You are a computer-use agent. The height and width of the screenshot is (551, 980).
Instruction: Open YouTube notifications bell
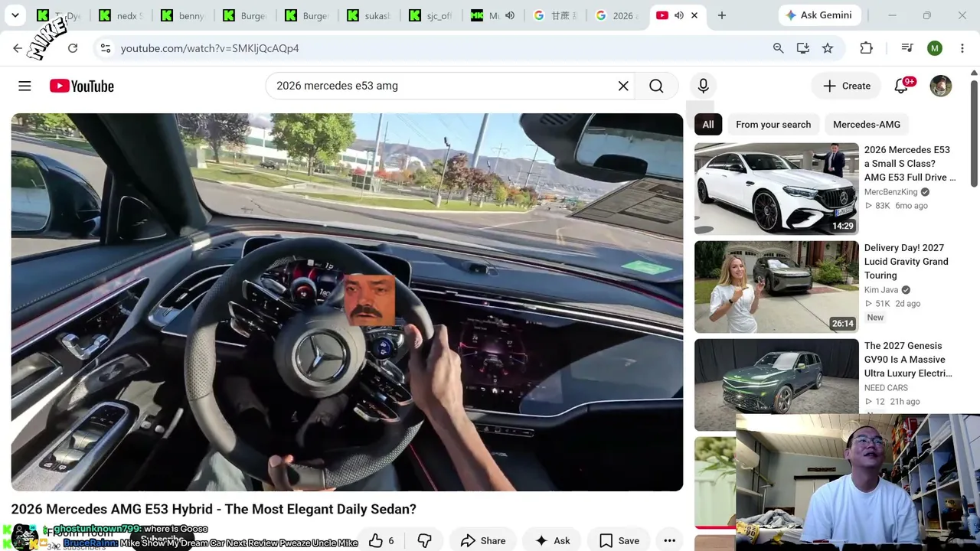(901, 86)
